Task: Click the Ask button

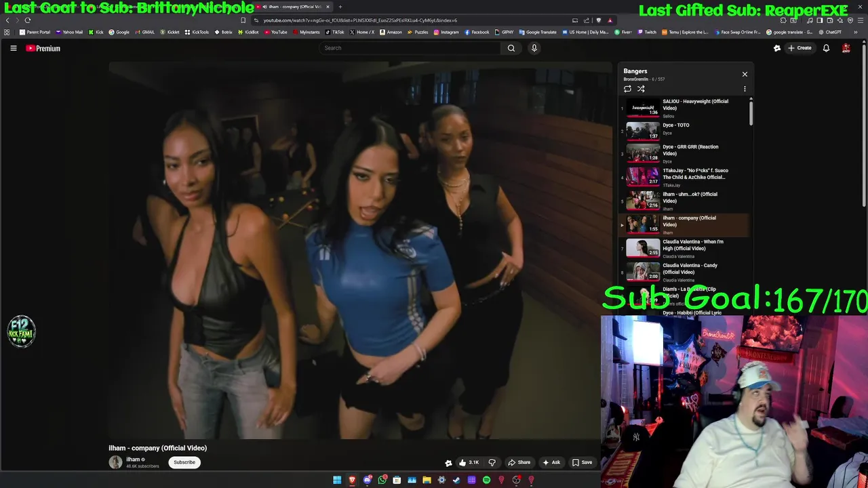Action: click(x=551, y=462)
